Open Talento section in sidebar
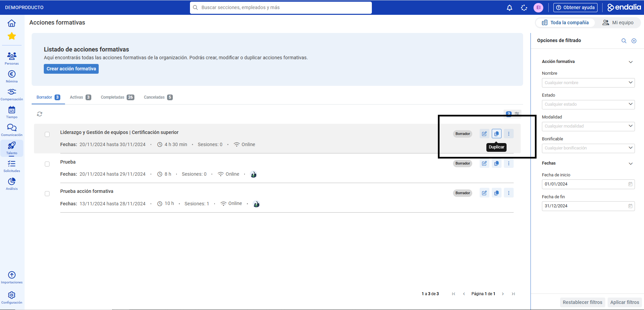The image size is (644, 310). click(12, 148)
